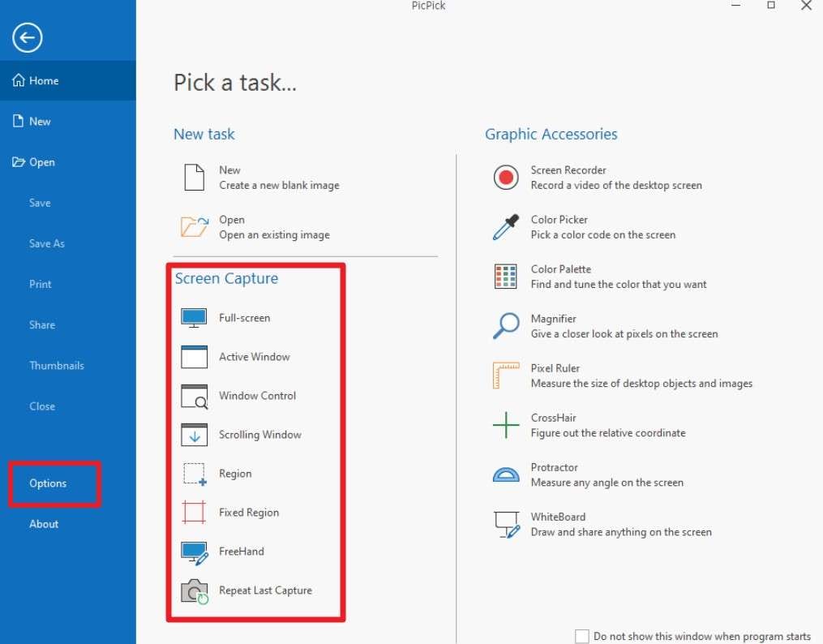Click the Magnifier glass icon

tap(506, 326)
